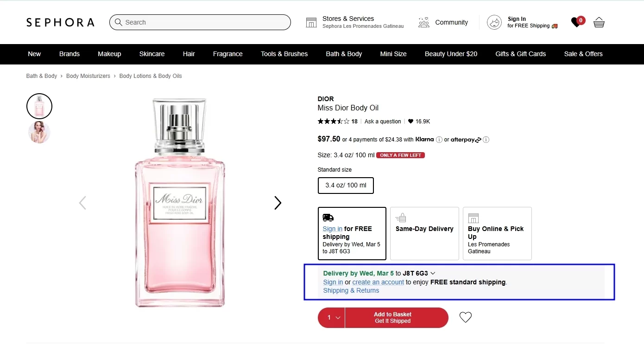Open the Loves heart icon in header

(x=577, y=22)
